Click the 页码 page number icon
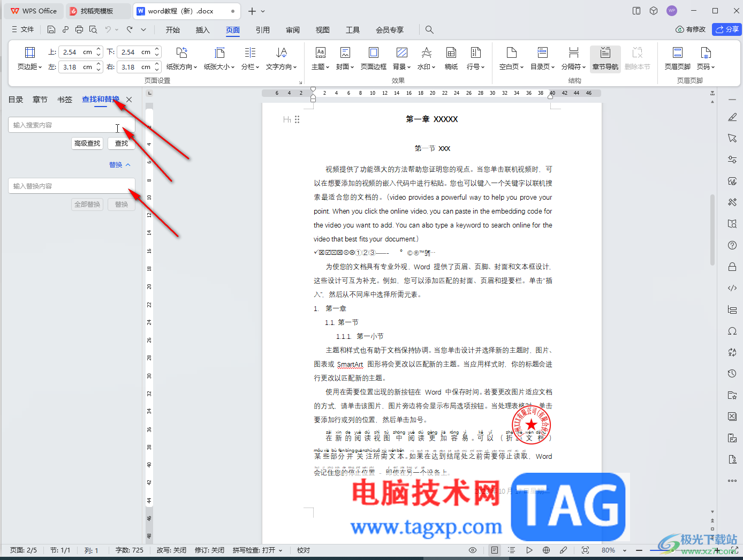The image size is (743, 560). 706,52
